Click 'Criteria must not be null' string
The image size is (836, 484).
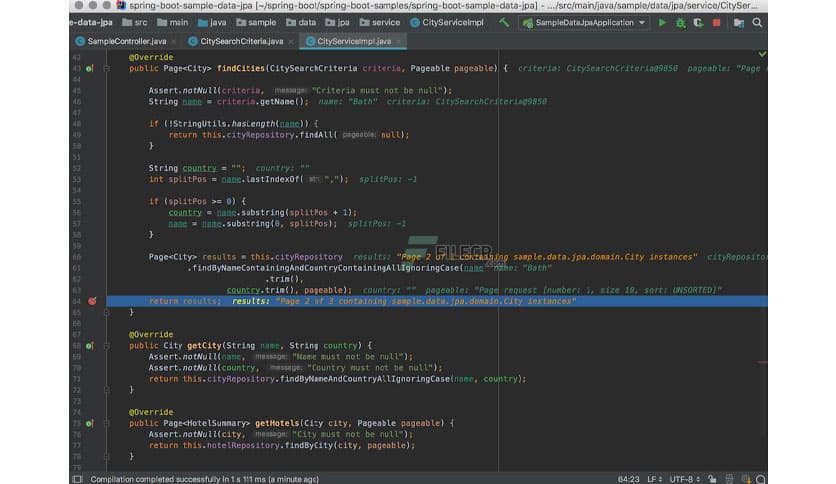[379, 91]
